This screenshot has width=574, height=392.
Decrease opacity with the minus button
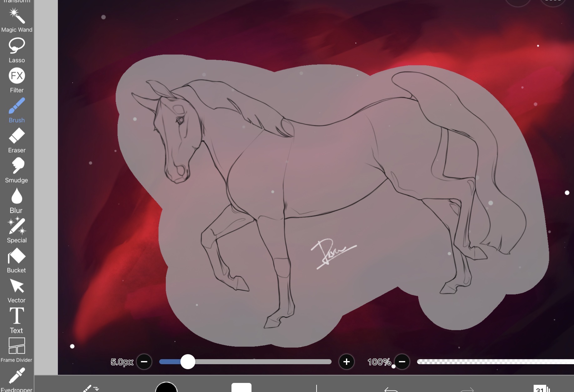pyautogui.click(x=402, y=362)
